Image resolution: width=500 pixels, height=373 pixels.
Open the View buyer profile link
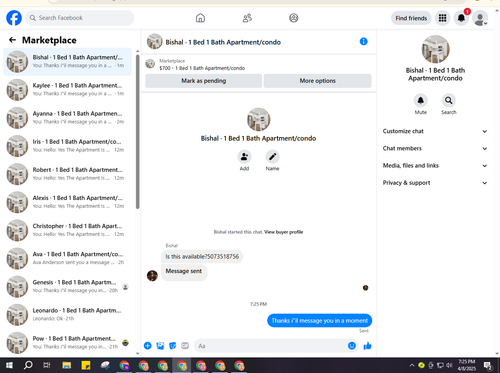284,232
